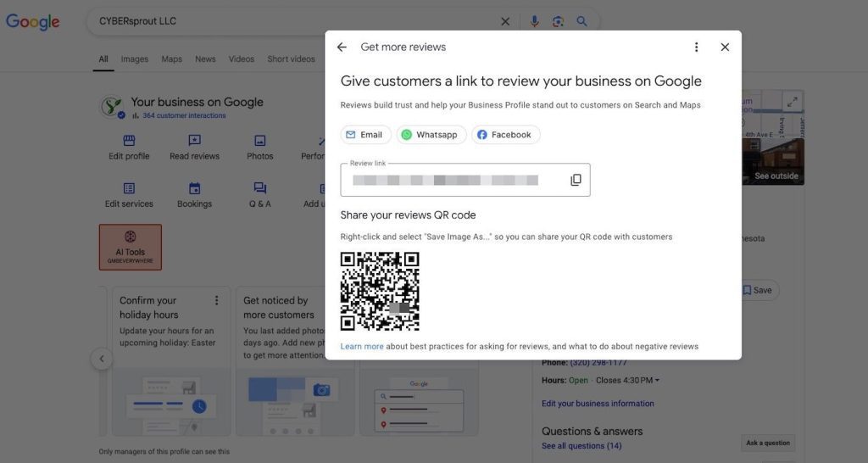Open the three-dot menu in Get more reviews dialog

click(697, 47)
